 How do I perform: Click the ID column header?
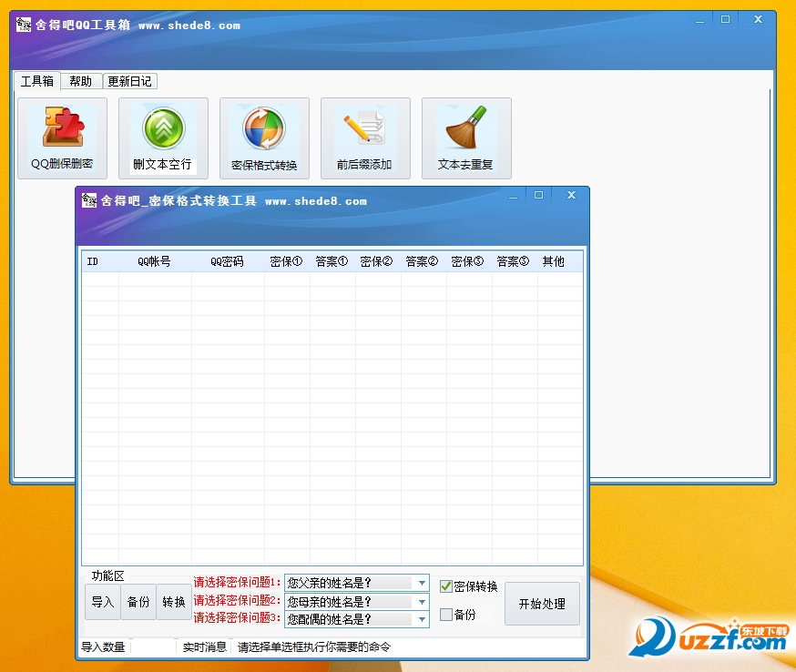pyautogui.click(x=100, y=261)
